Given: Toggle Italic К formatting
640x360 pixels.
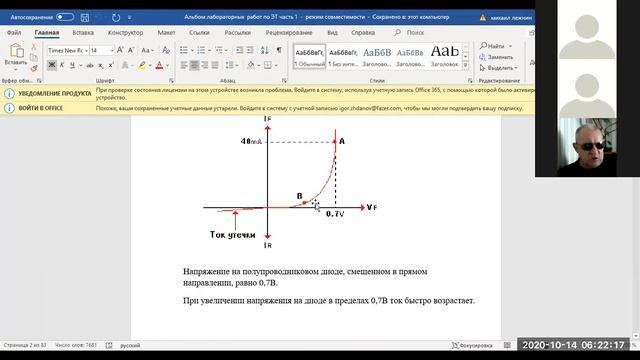Looking at the screenshot, I should pos(62,65).
